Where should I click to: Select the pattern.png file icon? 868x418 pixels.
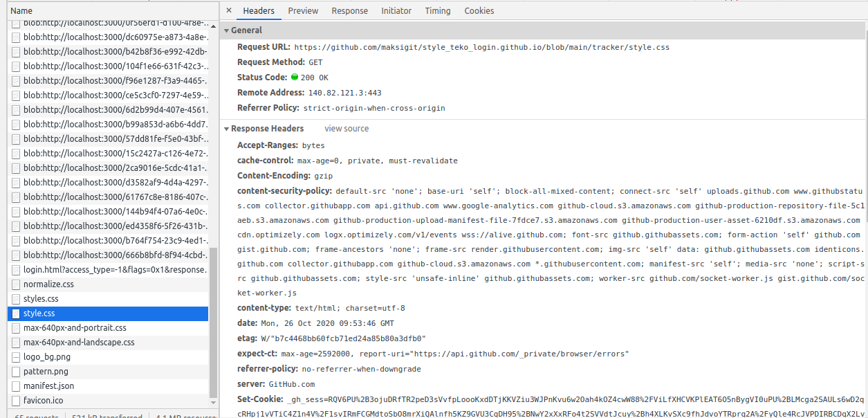point(16,372)
